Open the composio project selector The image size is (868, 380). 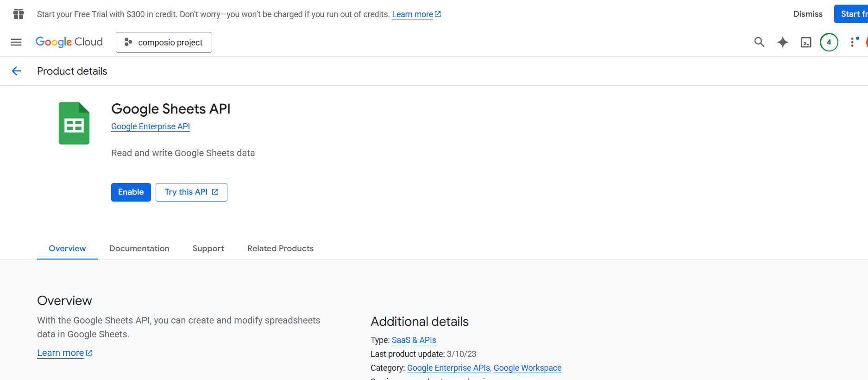point(164,42)
